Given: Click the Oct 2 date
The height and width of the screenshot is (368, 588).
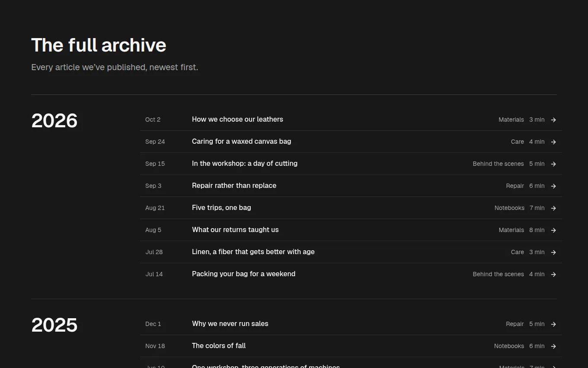Looking at the screenshot, I should point(153,120).
